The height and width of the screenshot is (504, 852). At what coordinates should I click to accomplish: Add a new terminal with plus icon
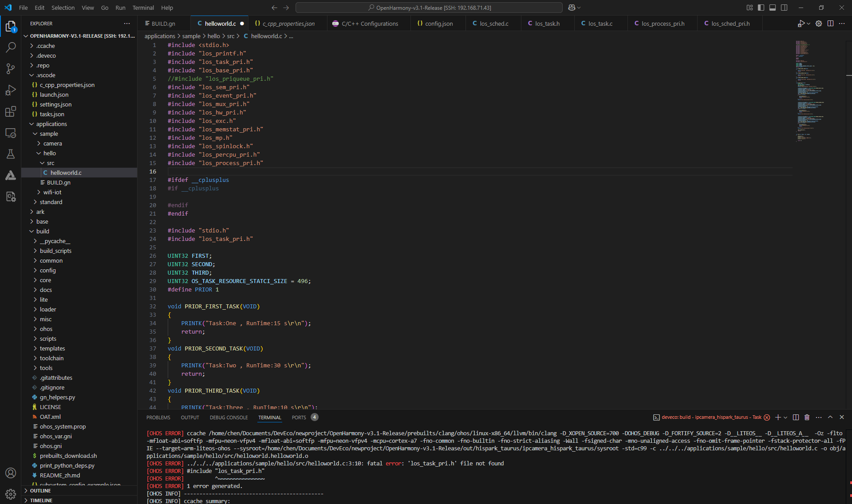point(777,417)
